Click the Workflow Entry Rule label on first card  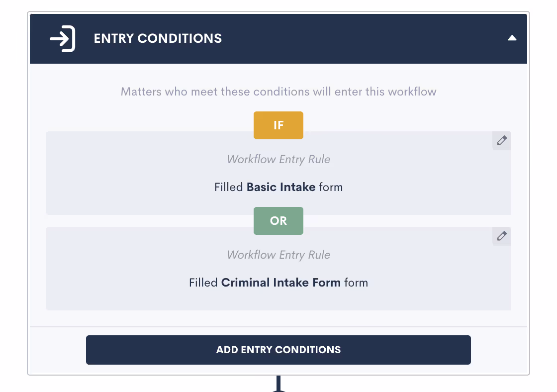278,159
